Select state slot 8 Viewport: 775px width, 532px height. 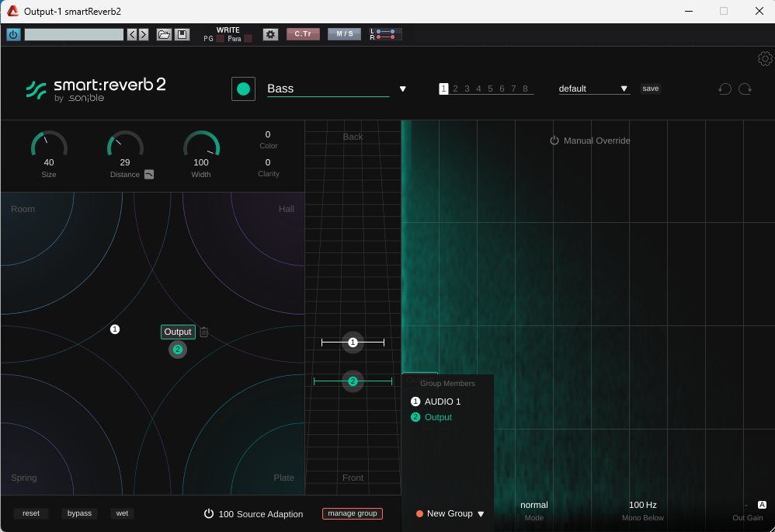tap(525, 89)
